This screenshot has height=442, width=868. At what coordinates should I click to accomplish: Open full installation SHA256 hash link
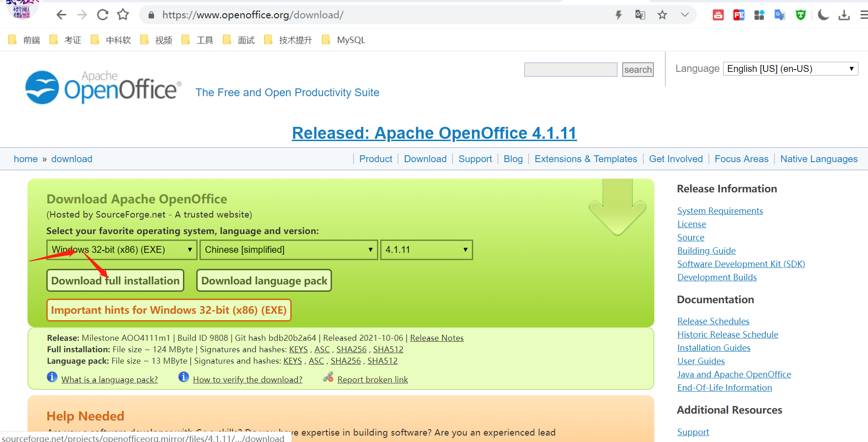[351, 349]
